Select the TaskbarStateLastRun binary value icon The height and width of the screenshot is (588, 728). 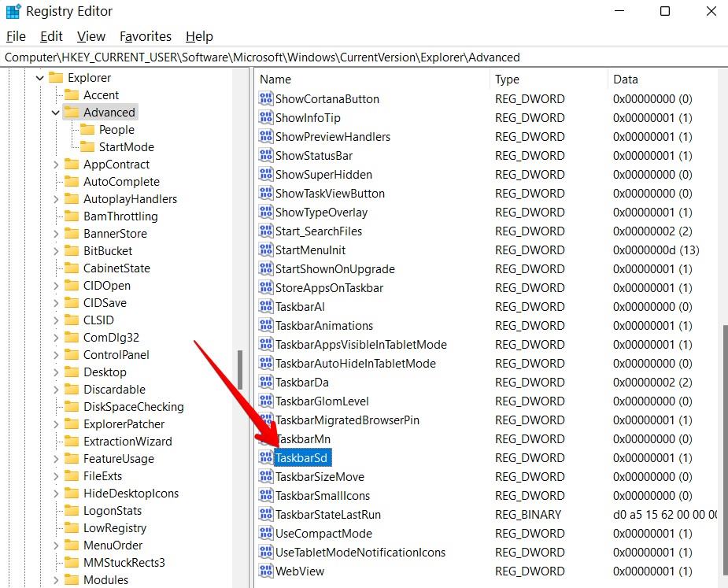point(265,514)
